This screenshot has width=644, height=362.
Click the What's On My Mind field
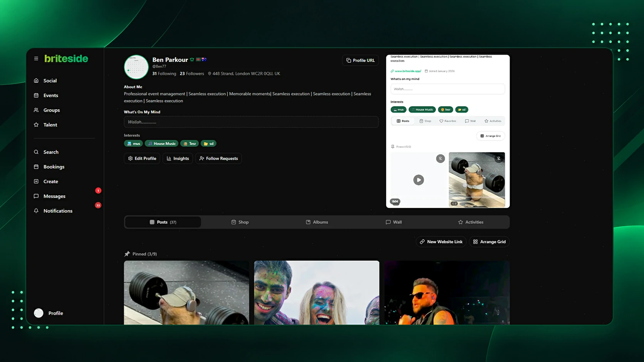(251, 122)
